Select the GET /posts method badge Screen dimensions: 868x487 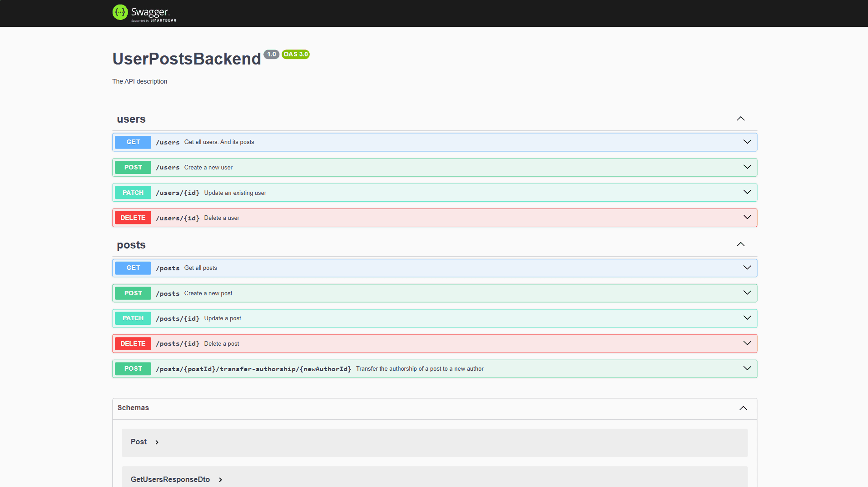tap(133, 268)
